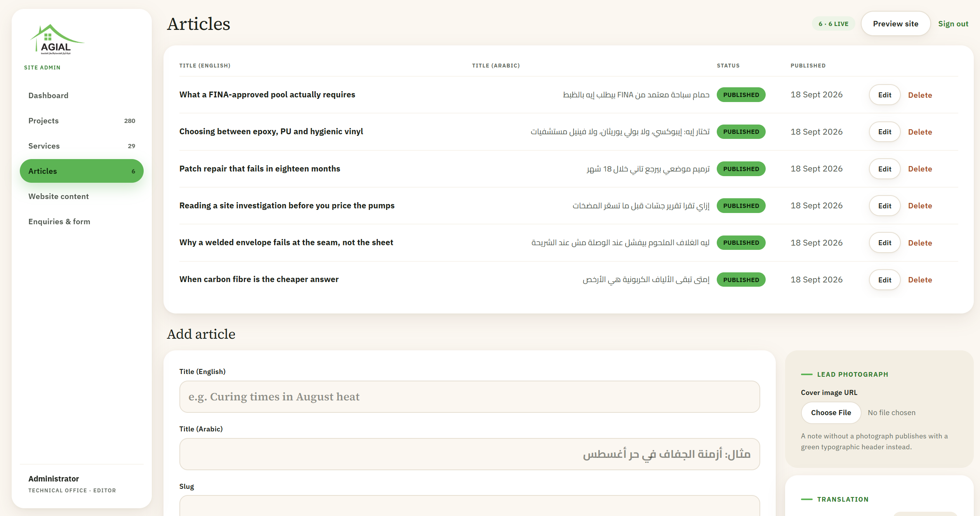Sign out of the admin
The width and height of the screenshot is (980, 516).
(953, 24)
